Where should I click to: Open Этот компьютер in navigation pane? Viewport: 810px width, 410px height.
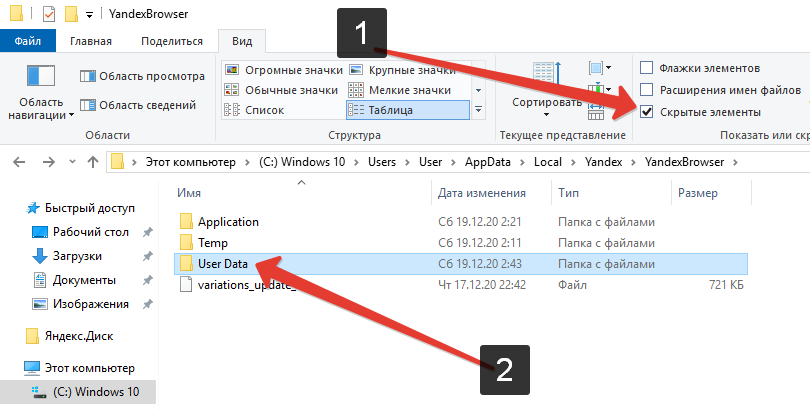click(89, 368)
